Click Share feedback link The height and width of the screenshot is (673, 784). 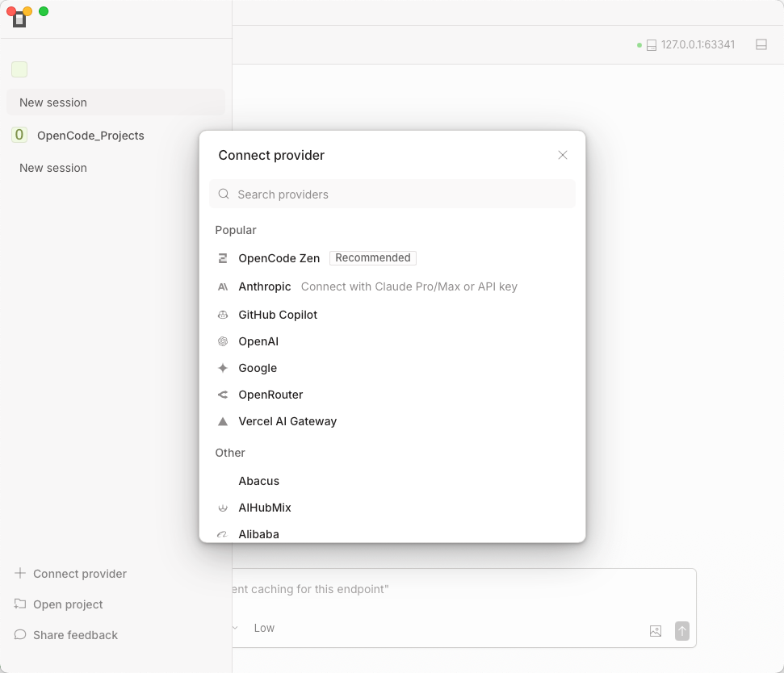point(75,635)
